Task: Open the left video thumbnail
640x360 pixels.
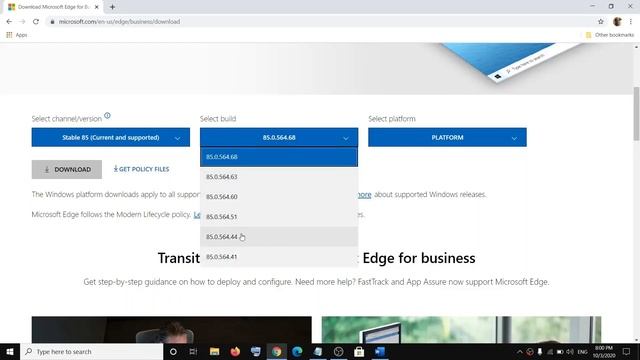Action: (x=171, y=330)
